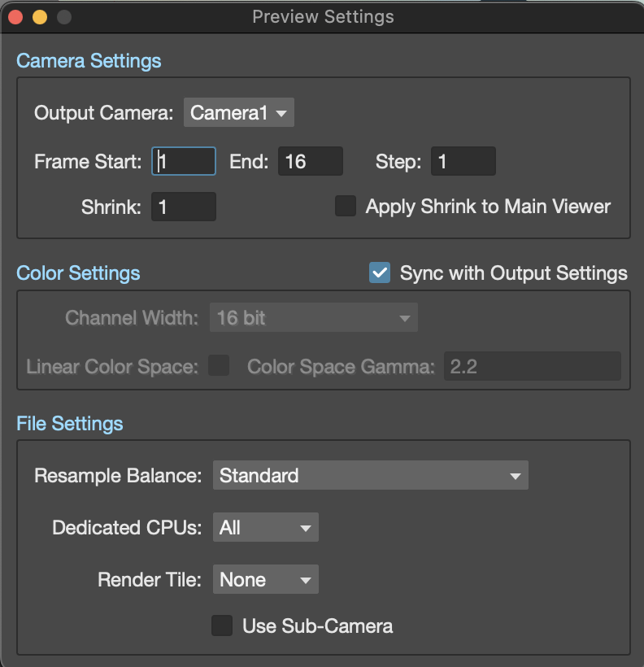Expand the Resample Balance dropdown

371,475
